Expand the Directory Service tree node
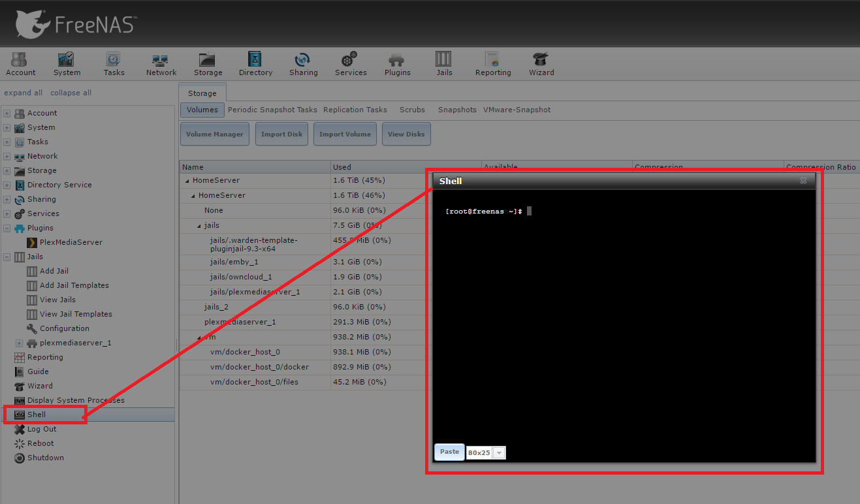This screenshot has width=860, height=504. (x=7, y=185)
